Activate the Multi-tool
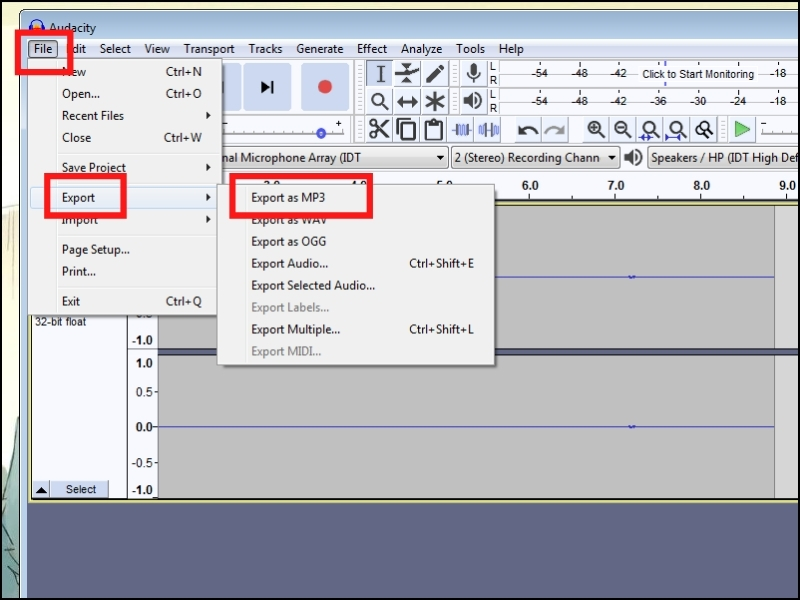800x600 pixels. tap(435, 100)
